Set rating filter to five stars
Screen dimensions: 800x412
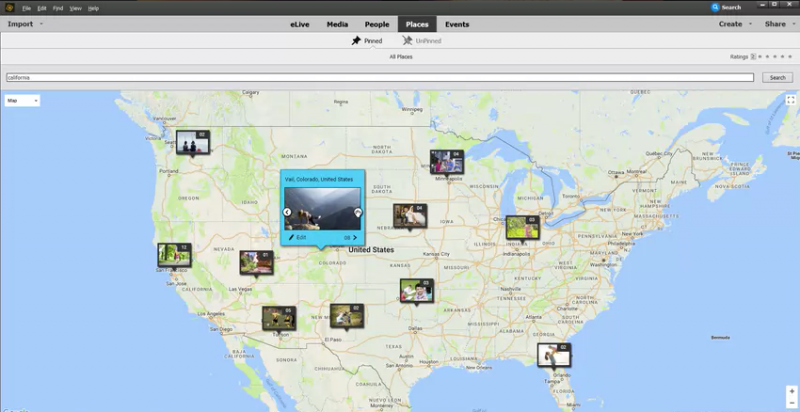click(x=790, y=57)
